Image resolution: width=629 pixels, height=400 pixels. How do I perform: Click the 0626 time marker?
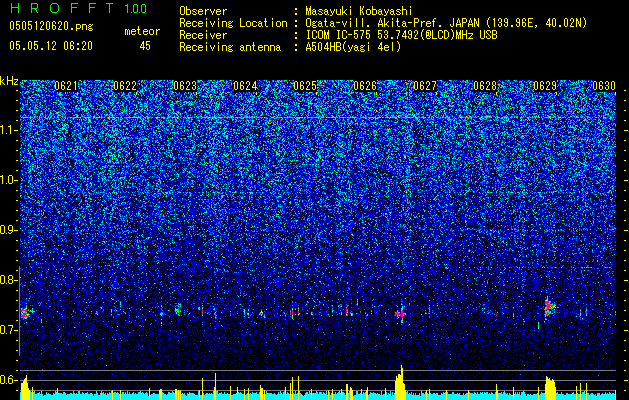point(365,86)
